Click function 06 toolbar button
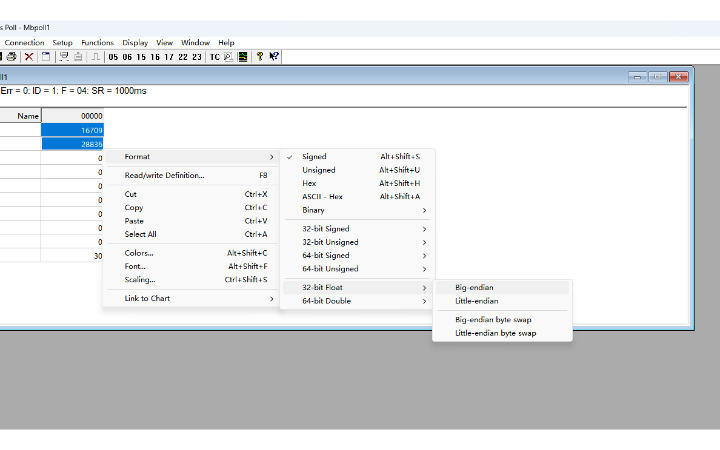Screen dimensions: 720x450 pyautogui.click(x=127, y=57)
